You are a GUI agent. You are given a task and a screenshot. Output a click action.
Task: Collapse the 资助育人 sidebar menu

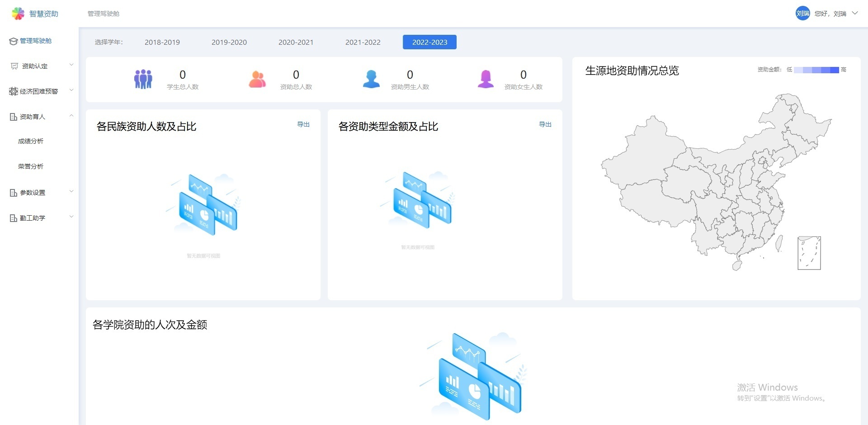click(71, 116)
